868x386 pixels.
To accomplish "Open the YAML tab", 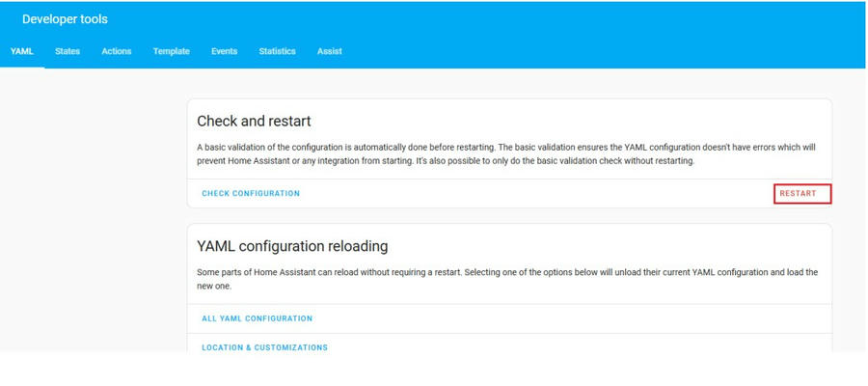I will (x=22, y=51).
